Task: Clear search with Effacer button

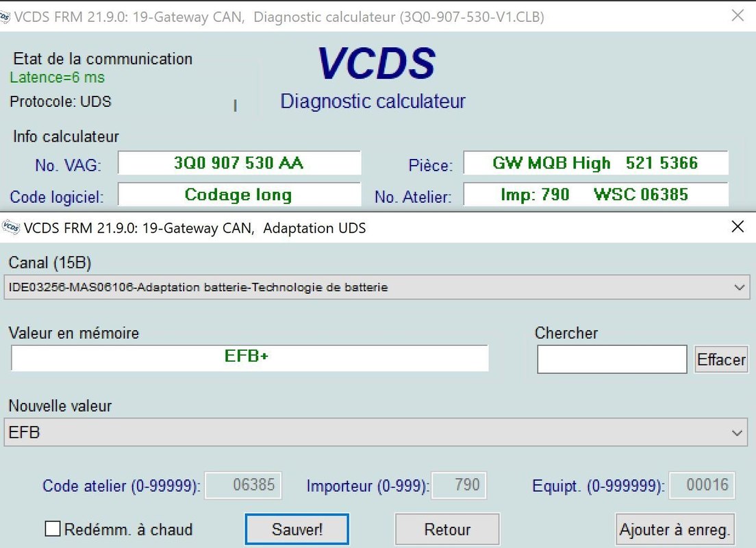Action: (721, 360)
